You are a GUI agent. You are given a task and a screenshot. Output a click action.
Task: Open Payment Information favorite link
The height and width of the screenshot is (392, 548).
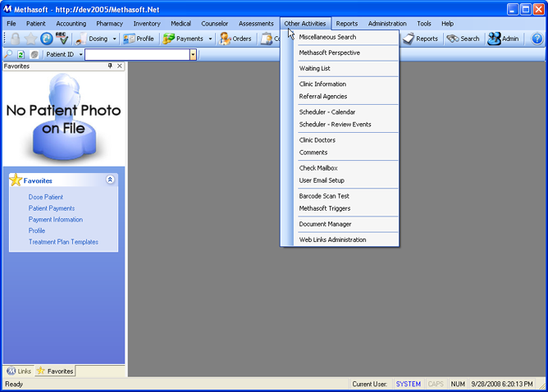(56, 220)
